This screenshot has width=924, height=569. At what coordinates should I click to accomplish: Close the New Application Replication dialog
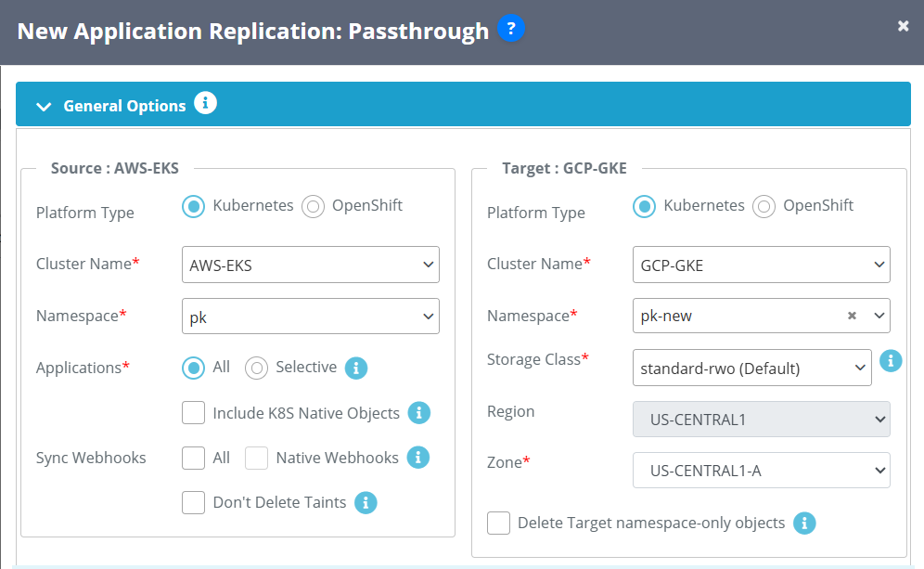[x=903, y=26]
